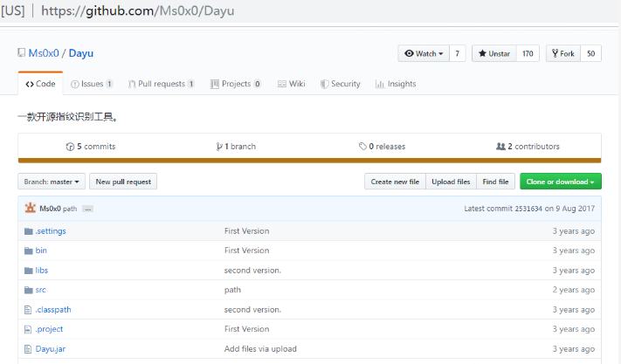This screenshot has width=621, height=364.
Task: Open the Dayu repository name link
Action: (81, 53)
